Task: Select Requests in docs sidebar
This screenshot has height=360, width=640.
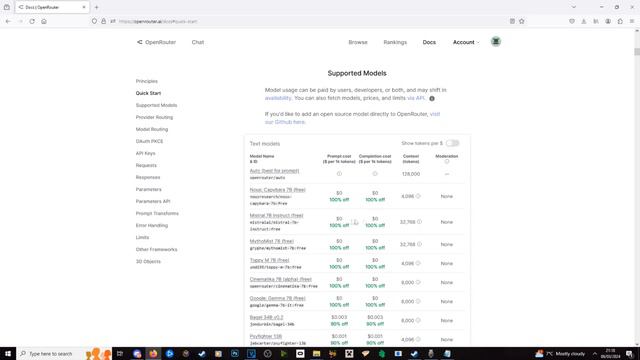Action: pyautogui.click(x=146, y=165)
